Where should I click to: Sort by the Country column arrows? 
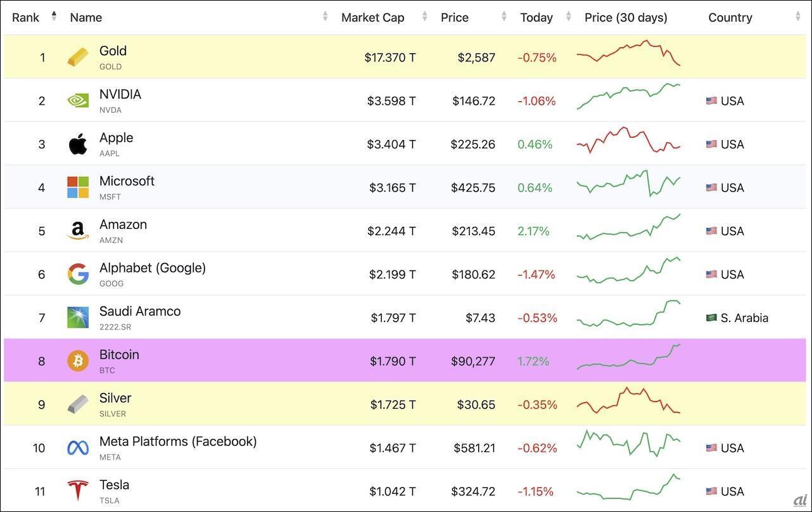(798, 16)
